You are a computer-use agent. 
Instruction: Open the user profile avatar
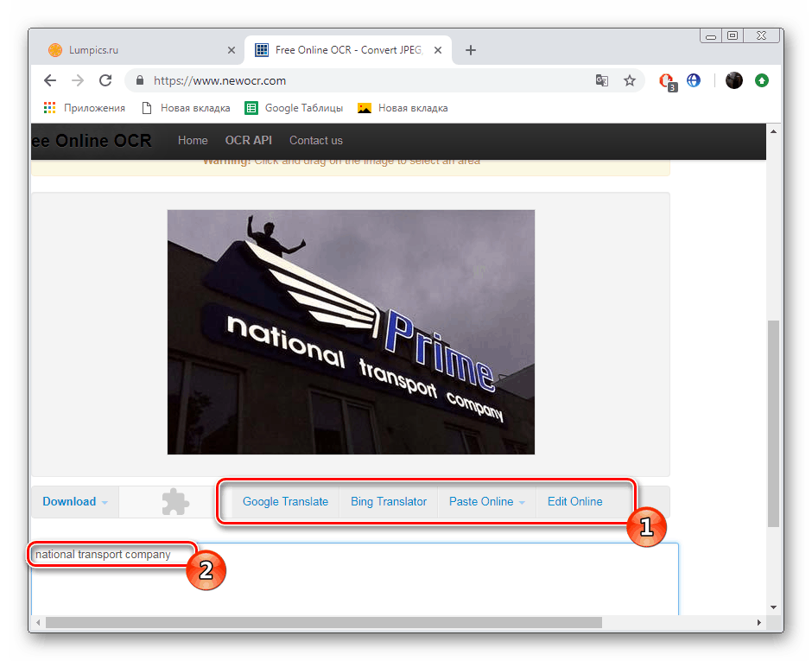click(733, 80)
